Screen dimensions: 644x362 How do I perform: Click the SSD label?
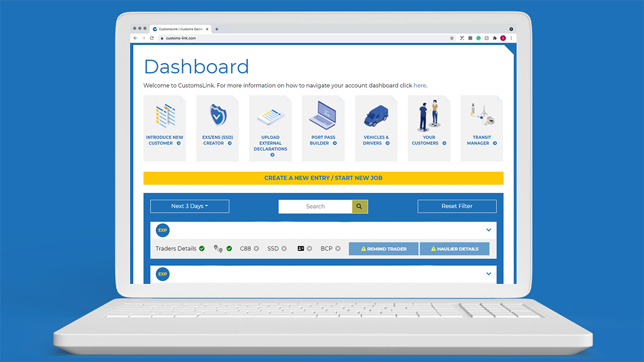click(x=273, y=248)
